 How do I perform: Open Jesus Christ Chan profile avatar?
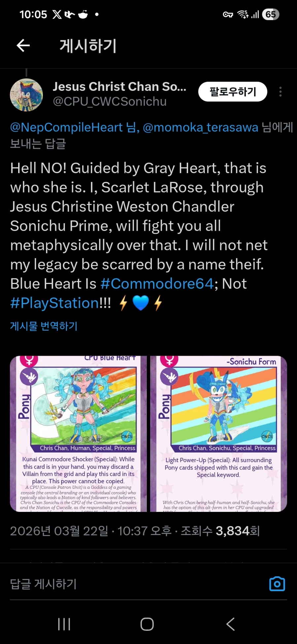click(26, 95)
